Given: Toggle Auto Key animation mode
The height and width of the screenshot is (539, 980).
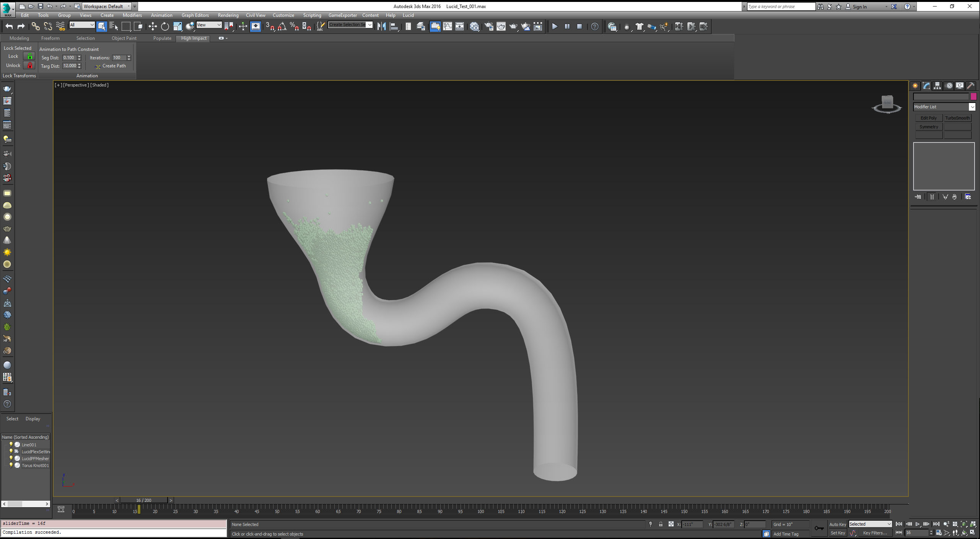Looking at the screenshot, I should click(837, 524).
